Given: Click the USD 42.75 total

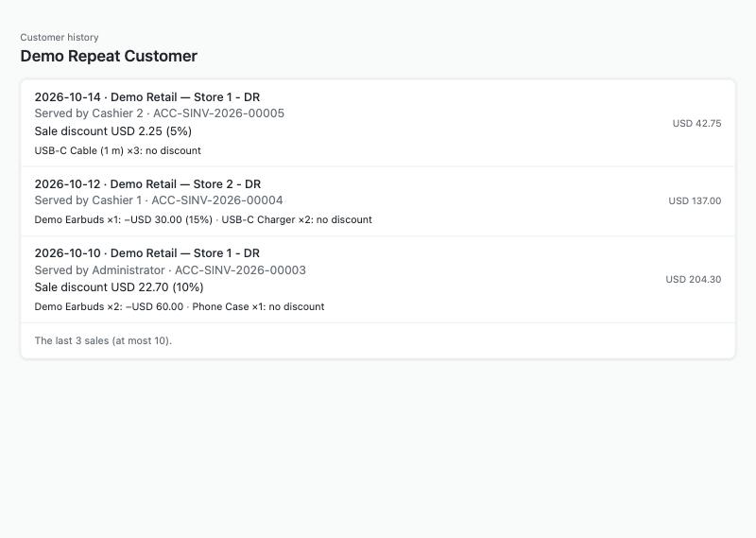Looking at the screenshot, I should pos(696,124).
